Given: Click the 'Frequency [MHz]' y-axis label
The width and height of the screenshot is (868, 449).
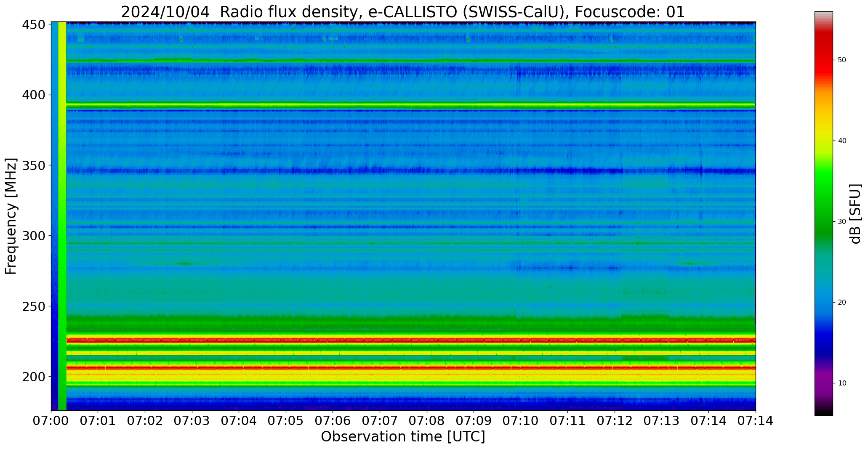Looking at the screenshot, I should (11, 216).
